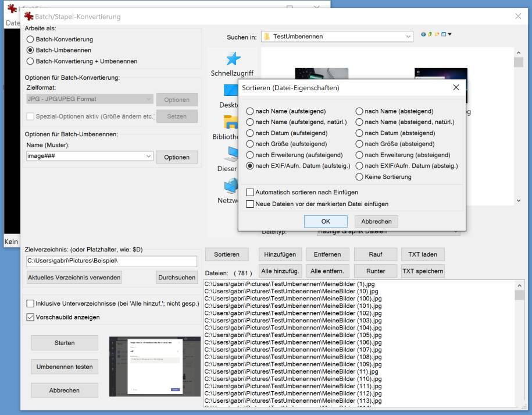Click into the Zielverzeichnis path field
Image resolution: width=532 pixels, height=415 pixels.
111,261
